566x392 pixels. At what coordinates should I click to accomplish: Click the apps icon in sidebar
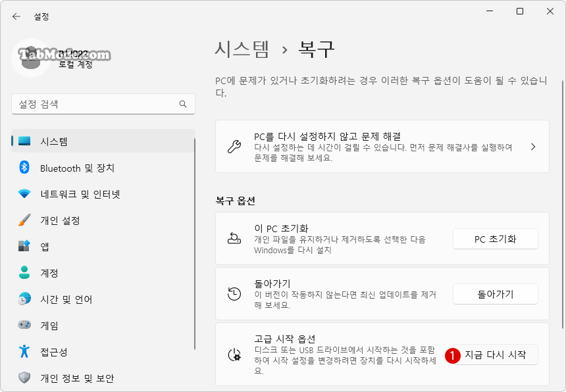click(24, 247)
